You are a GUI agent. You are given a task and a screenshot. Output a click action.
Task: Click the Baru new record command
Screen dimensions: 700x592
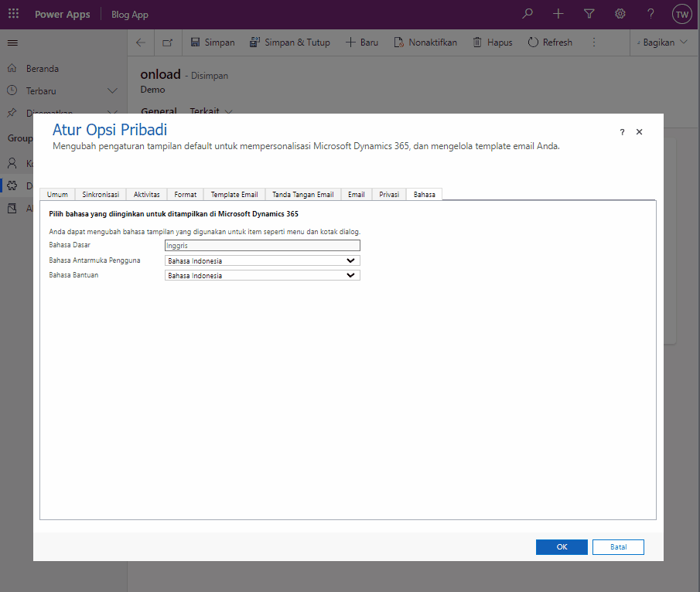coord(362,43)
